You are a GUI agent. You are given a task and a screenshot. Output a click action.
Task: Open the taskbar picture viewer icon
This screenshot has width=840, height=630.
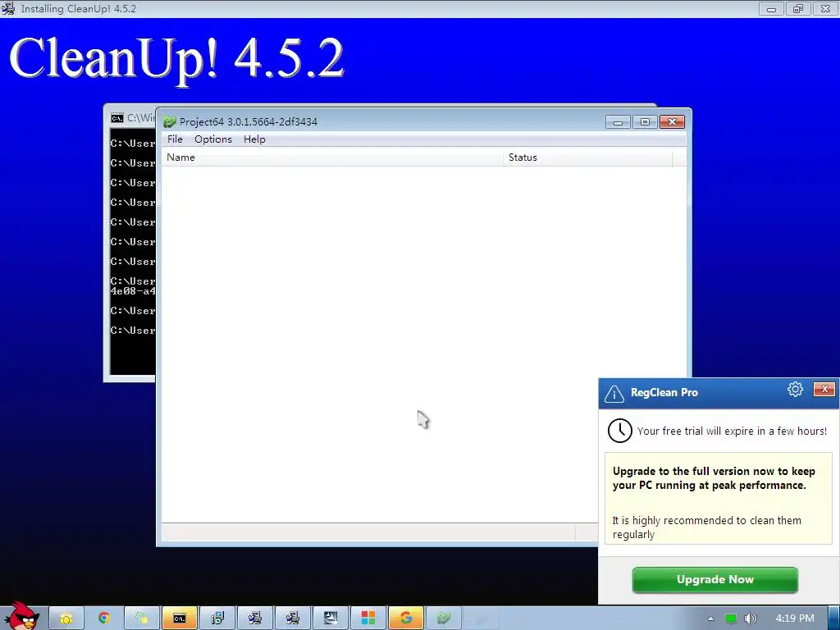[331, 619]
